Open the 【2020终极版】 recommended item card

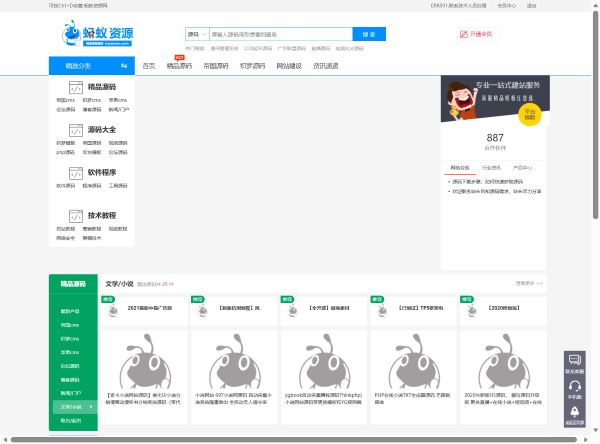click(503, 311)
